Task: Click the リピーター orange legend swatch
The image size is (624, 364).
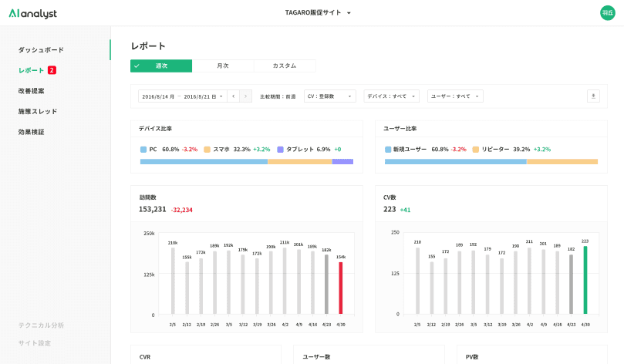Action: (x=476, y=150)
